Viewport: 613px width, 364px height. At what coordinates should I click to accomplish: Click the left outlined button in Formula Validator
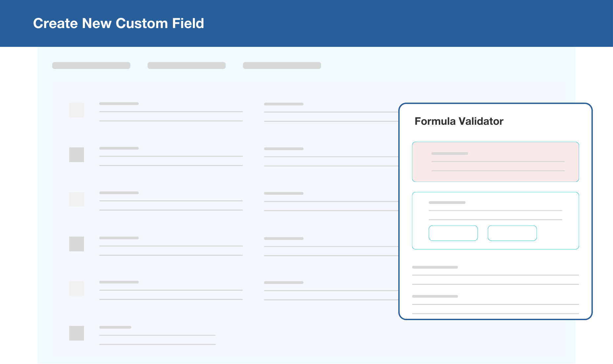click(x=453, y=233)
